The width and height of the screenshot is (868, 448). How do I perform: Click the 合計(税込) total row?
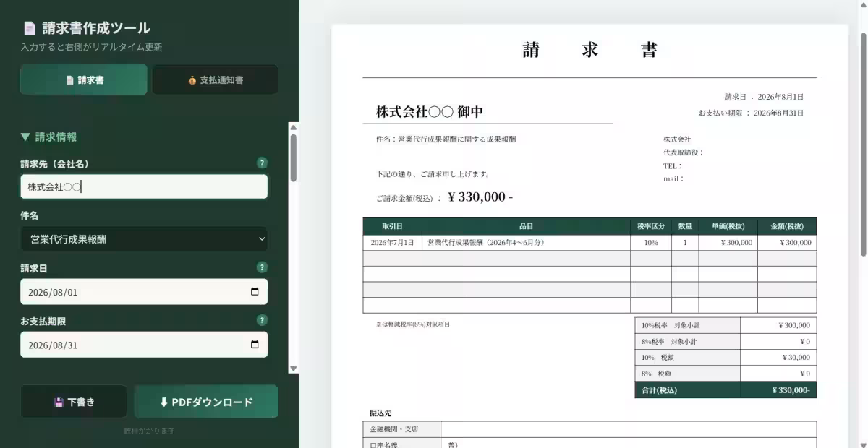pos(726,390)
